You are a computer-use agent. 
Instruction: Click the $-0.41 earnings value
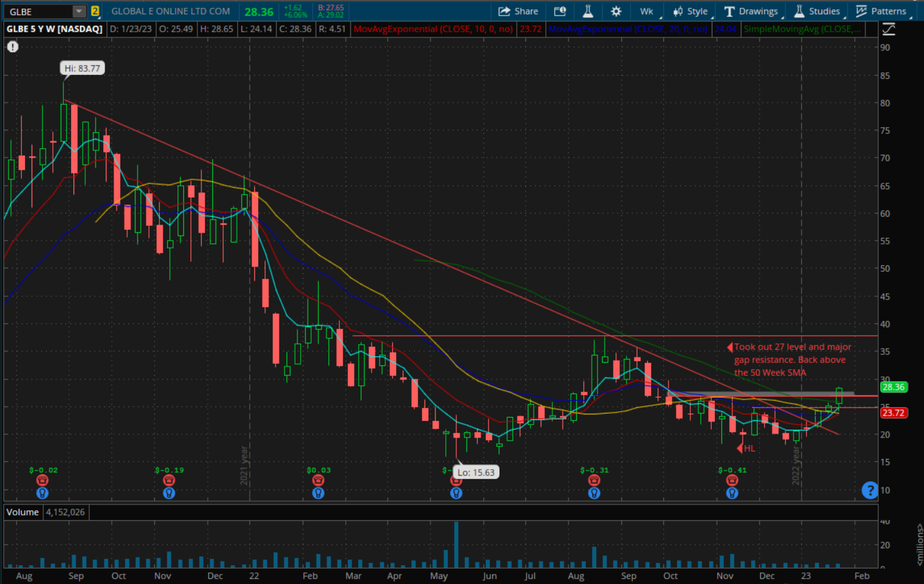[732, 470]
